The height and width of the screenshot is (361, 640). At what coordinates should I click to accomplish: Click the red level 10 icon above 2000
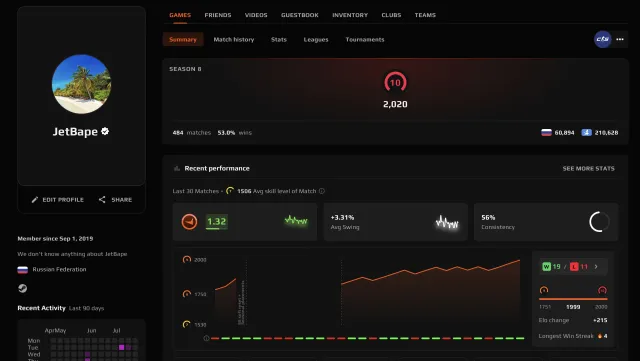tap(602, 290)
